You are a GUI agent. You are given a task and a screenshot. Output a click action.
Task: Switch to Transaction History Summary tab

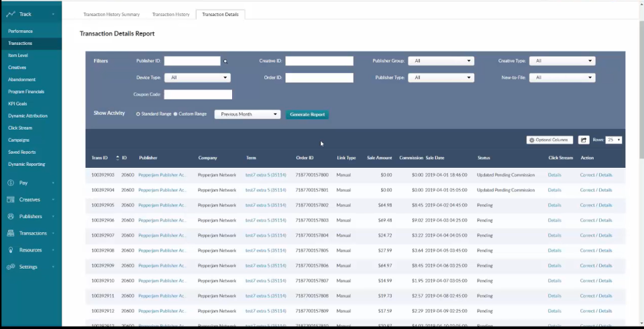[x=112, y=14]
